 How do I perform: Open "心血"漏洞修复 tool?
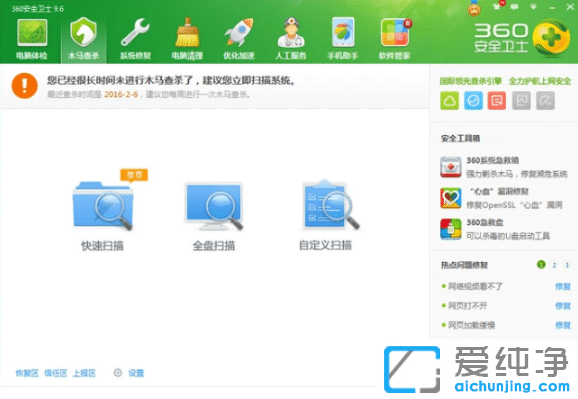point(501,198)
